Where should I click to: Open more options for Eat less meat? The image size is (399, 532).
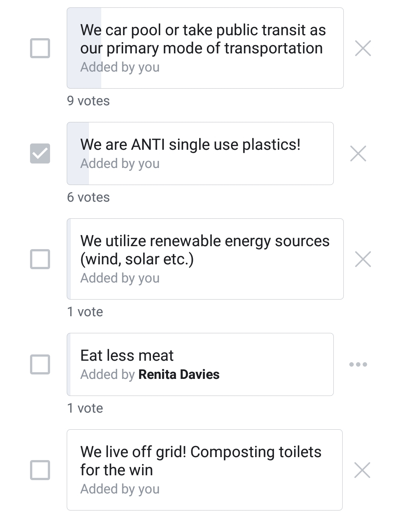[x=358, y=364]
